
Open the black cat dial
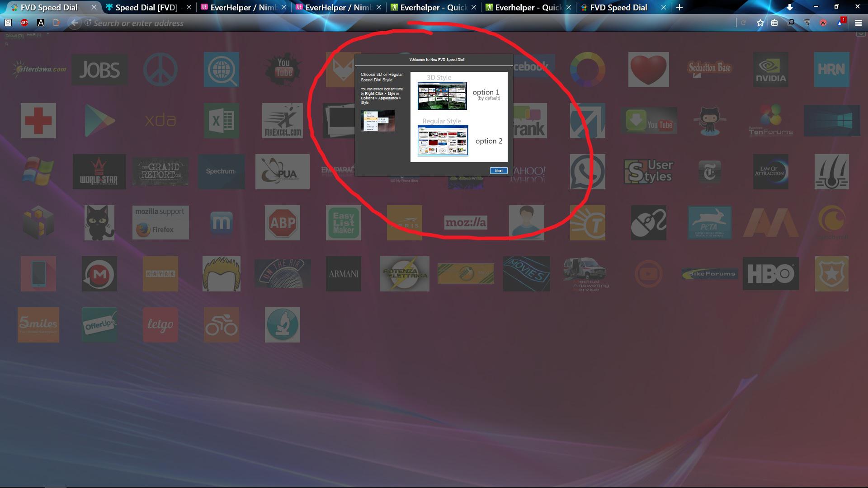(99, 223)
